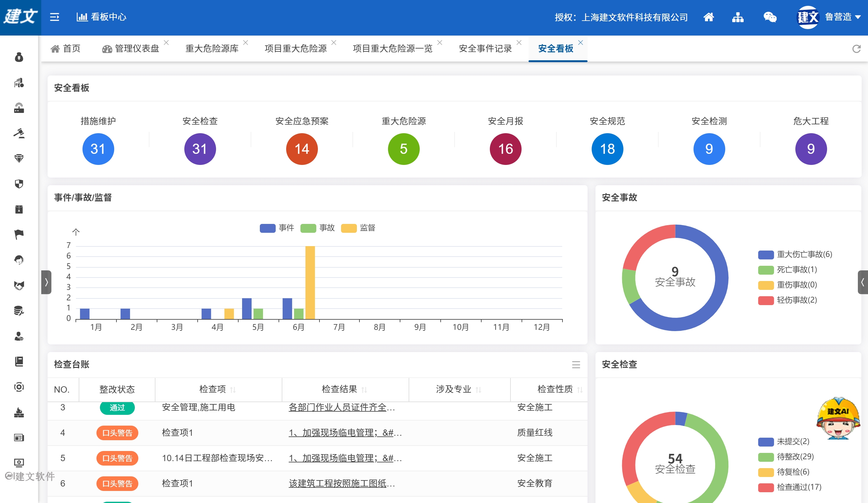This screenshot has width=868, height=503.
Task: Open the user sidebar icon
Action: [x=19, y=336]
